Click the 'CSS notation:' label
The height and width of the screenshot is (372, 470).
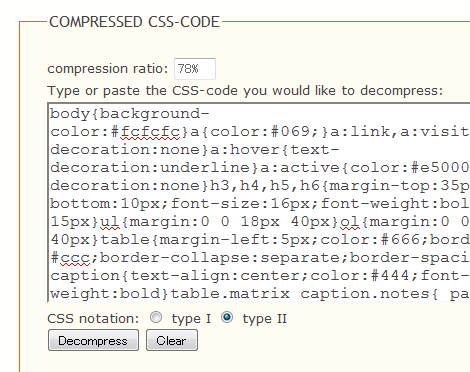pos(93,319)
